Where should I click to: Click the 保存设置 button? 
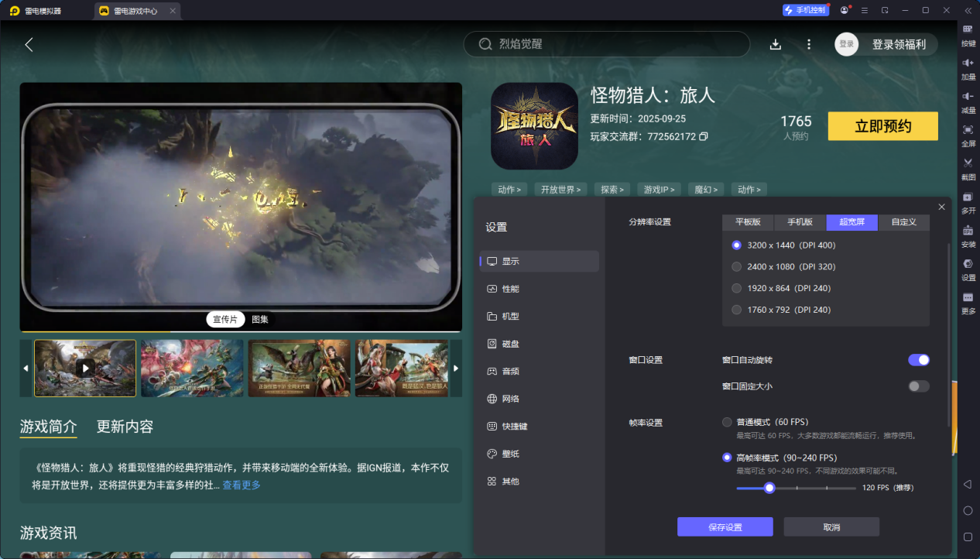point(725,527)
